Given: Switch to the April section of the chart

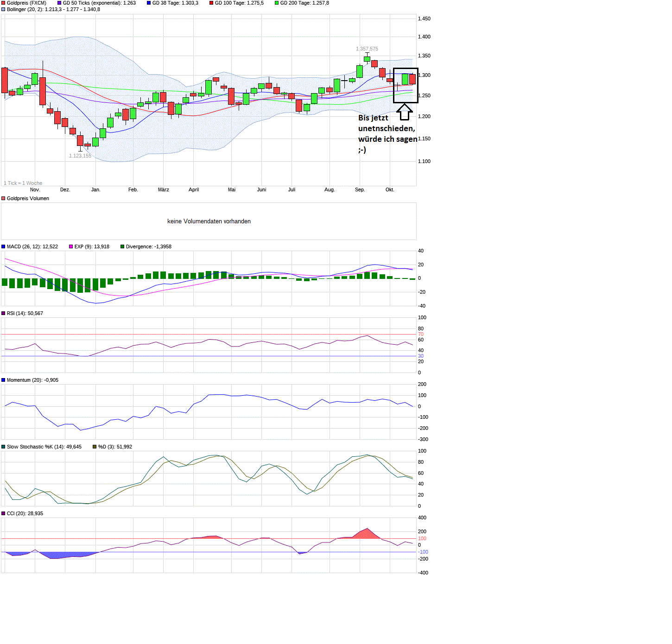Looking at the screenshot, I should pos(193,189).
